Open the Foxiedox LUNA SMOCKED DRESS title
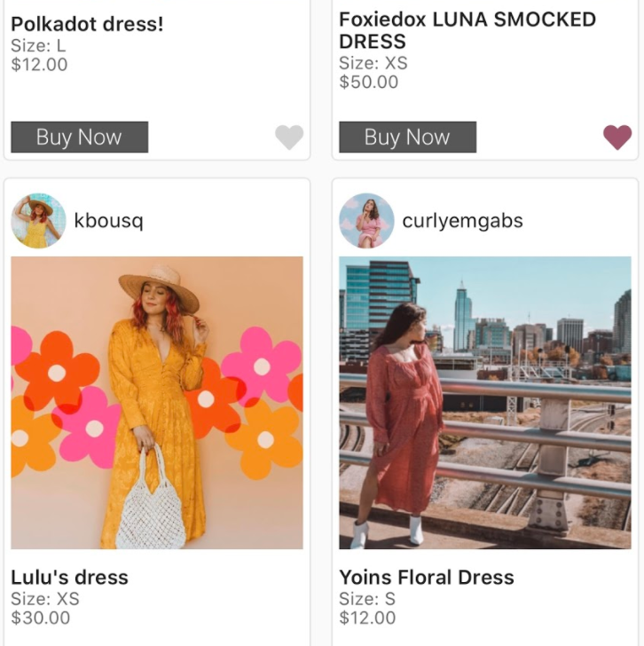Viewport: 644px width, 646px height. point(467,30)
